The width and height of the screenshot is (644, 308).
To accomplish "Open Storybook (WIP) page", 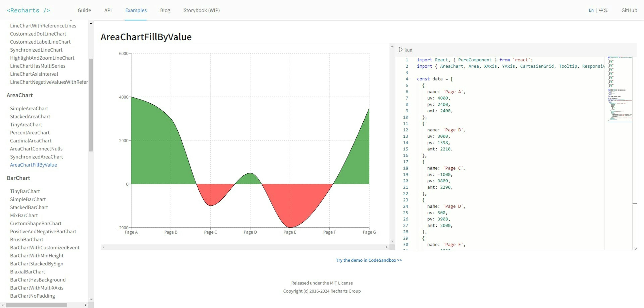I will tap(201, 10).
